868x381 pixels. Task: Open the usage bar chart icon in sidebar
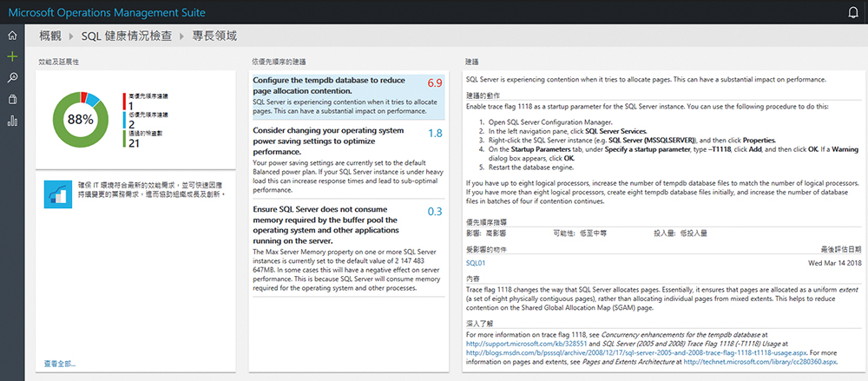point(12,121)
